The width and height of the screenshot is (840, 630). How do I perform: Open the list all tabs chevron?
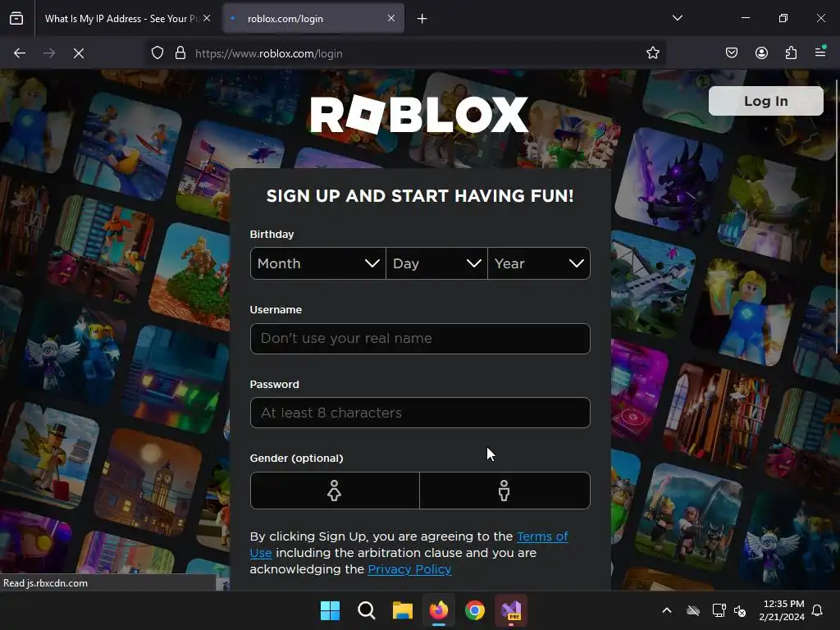click(x=677, y=18)
